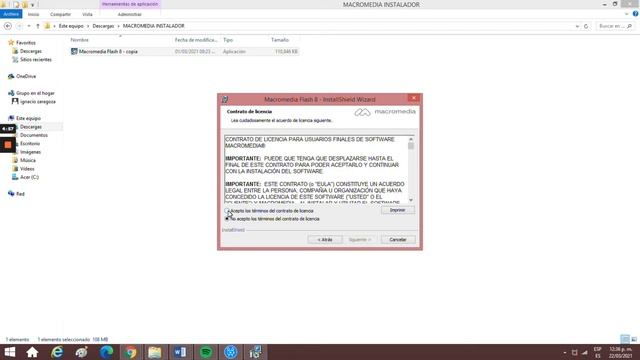
Task: Open Documentos in the sidebar
Action: (x=34, y=135)
